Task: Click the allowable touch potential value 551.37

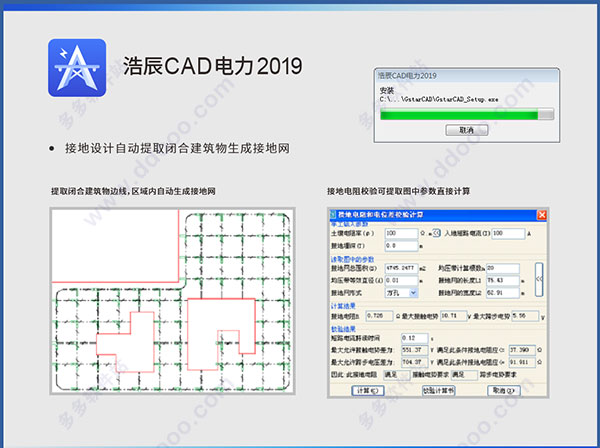Action: click(x=414, y=350)
